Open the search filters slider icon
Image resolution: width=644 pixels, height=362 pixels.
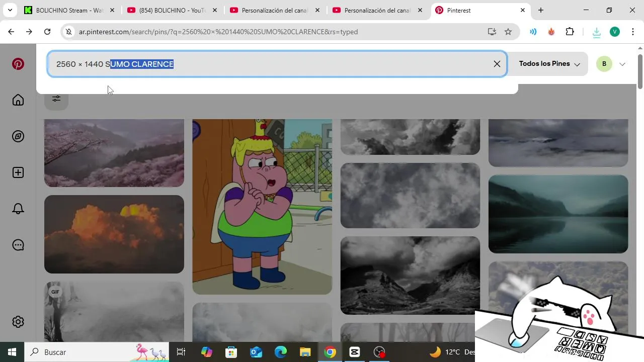(56, 99)
